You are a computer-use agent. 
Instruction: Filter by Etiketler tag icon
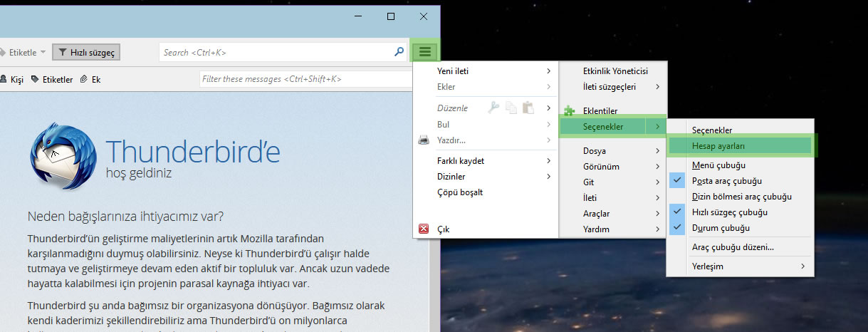[35, 79]
